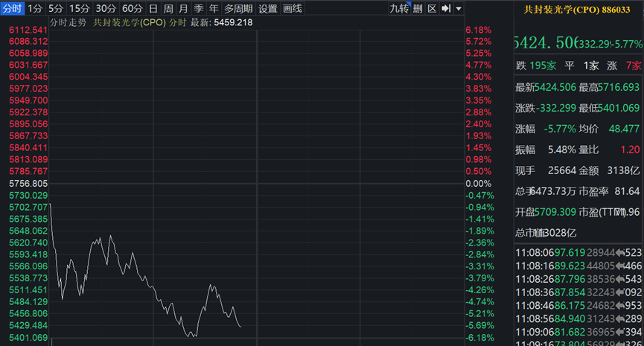
Task: Switch to the 5分 period tab
Action: (56, 8)
